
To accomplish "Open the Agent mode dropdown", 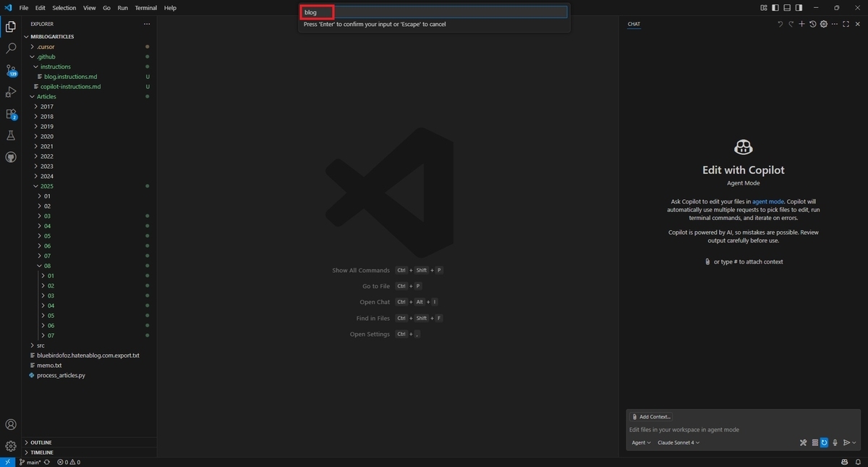I will pos(641,442).
